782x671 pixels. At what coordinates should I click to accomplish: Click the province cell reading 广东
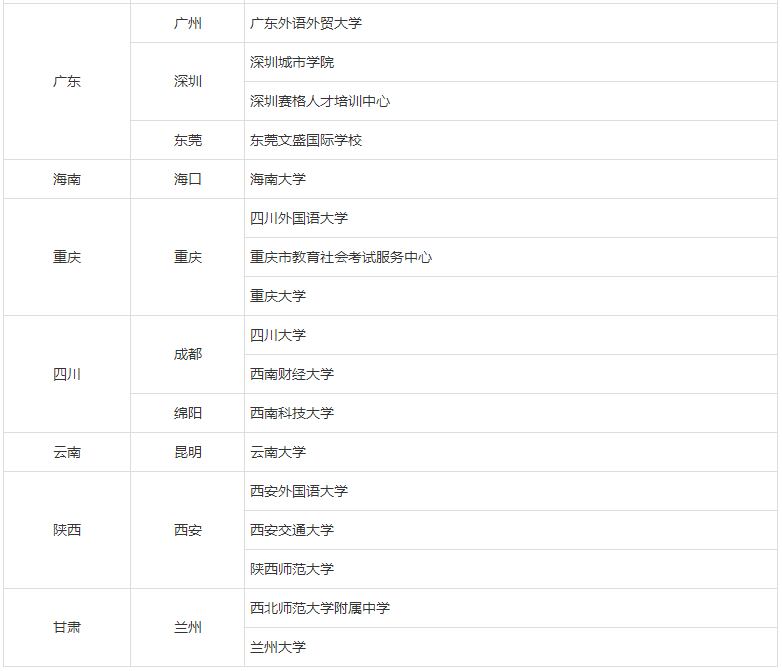pos(67,81)
